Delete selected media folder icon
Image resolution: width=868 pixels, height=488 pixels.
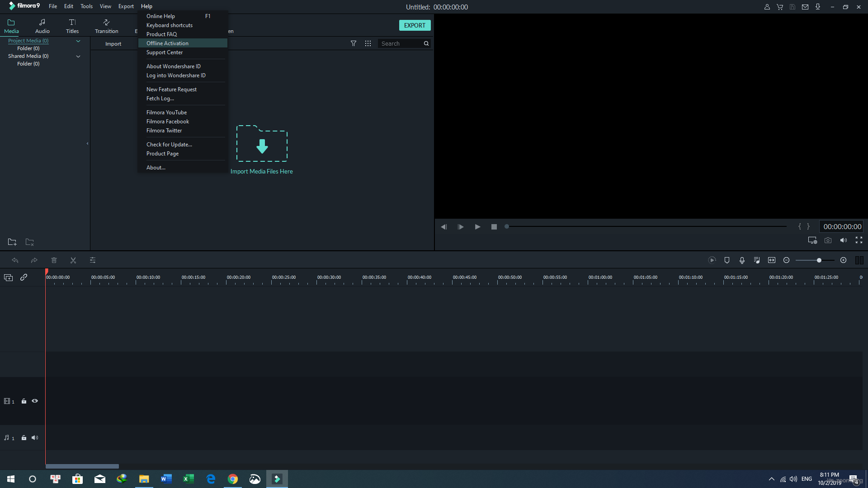pos(30,242)
